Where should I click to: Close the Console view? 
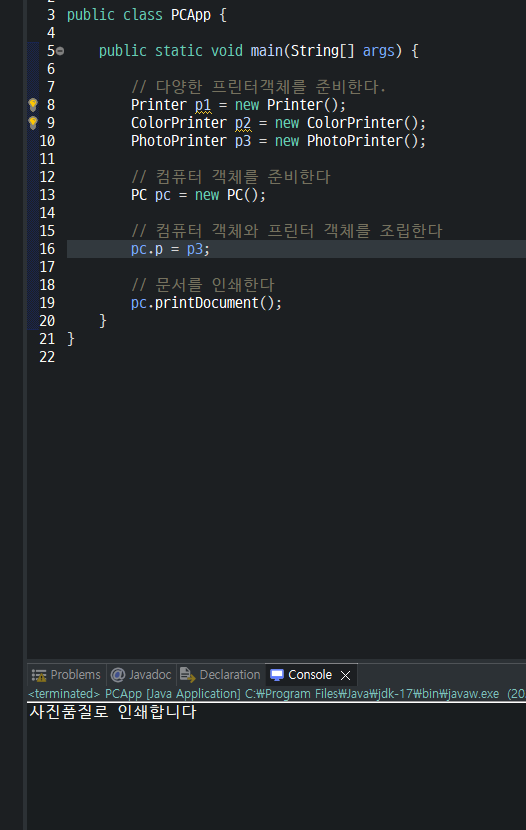[x=346, y=675]
